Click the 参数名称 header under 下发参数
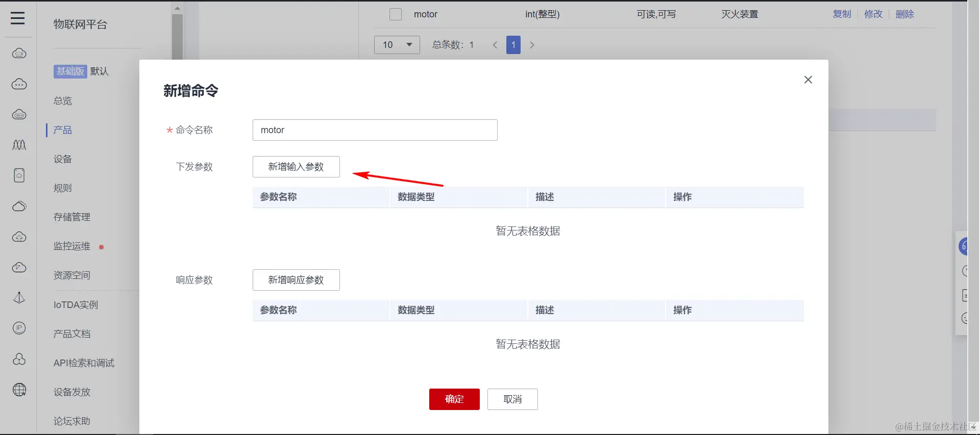The height and width of the screenshot is (435, 980). (278, 197)
